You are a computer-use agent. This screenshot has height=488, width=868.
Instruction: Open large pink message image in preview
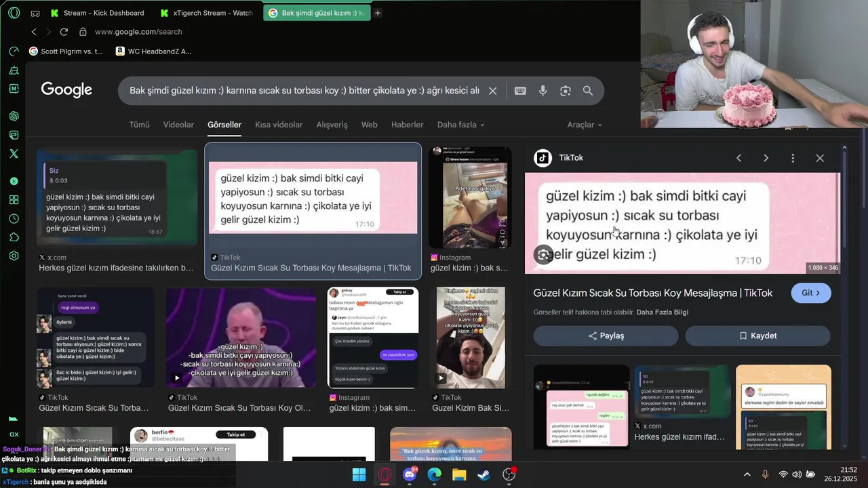[682, 223]
